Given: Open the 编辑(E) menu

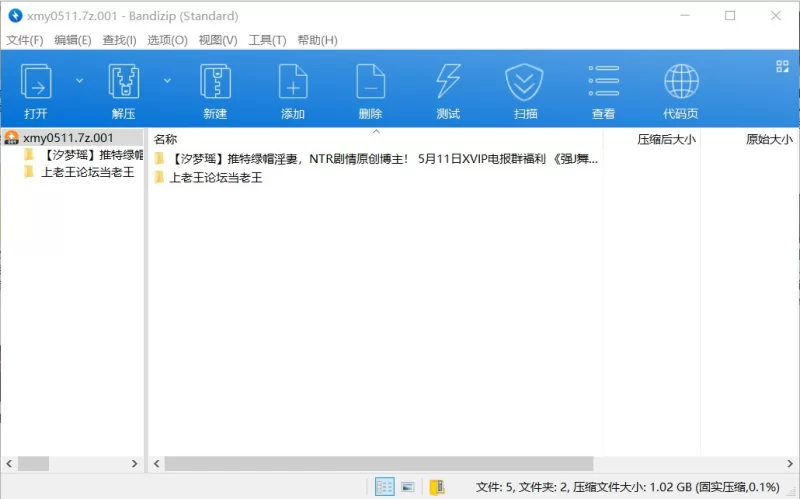Looking at the screenshot, I should pyautogui.click(x=72, y=40).
